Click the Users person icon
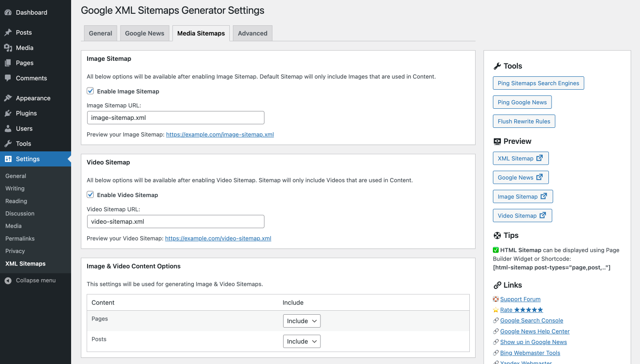 [8, 129]
